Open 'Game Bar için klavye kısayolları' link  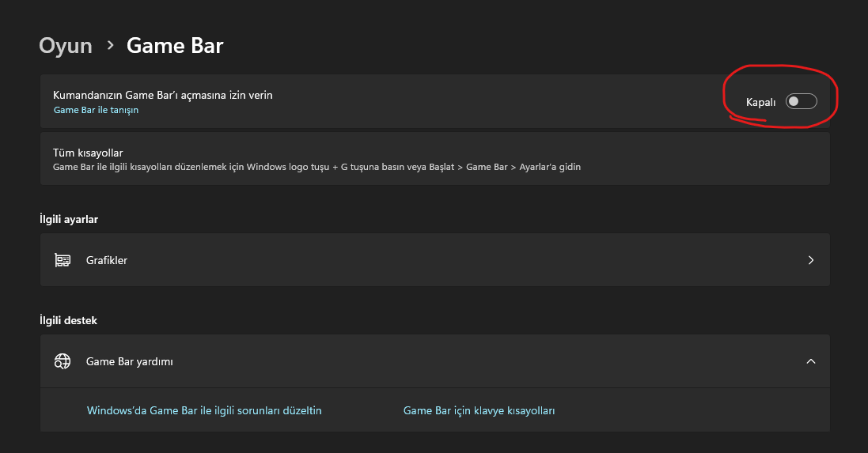pyautogui.click(x=479, y=410)
